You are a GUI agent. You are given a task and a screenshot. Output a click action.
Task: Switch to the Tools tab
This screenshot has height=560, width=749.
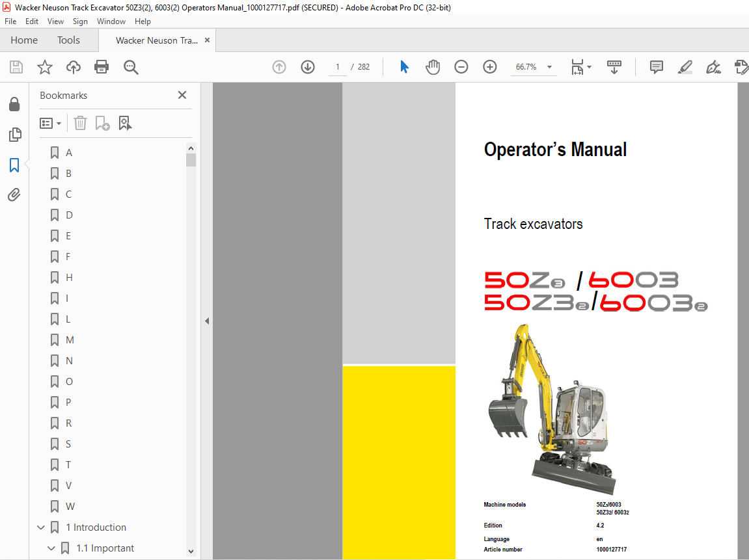click(68, 40)
